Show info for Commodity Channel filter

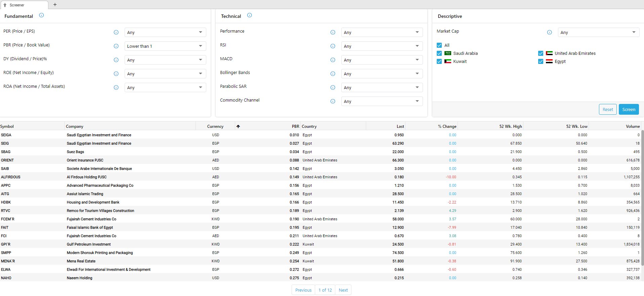pyautogui.click(x=333, y=101)
